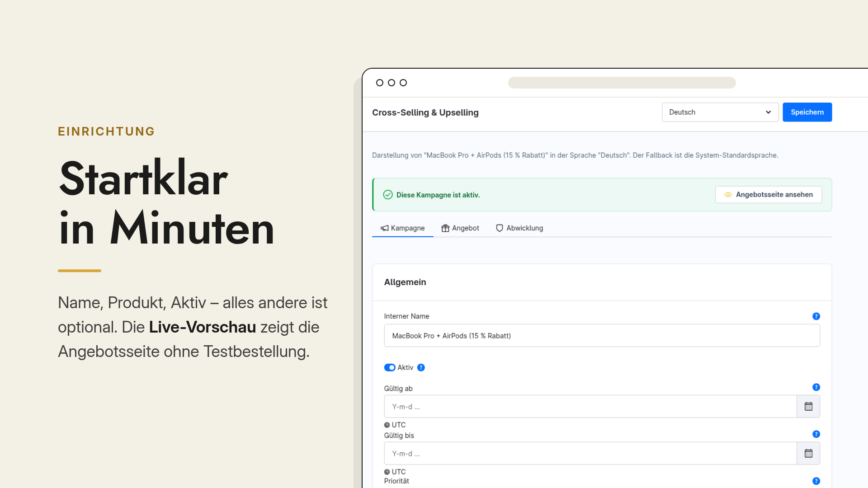Click help icon beside Aktiv toggle
This screenshot has height=488, width=868.
tap(421, 367)
